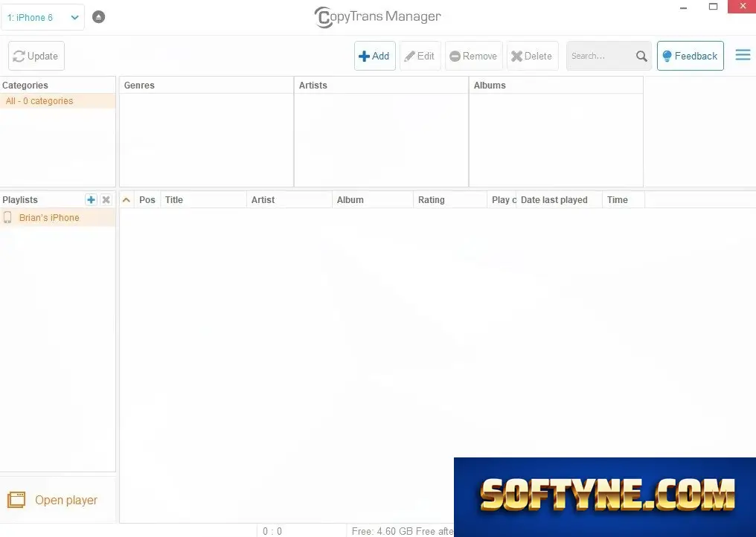This screenshot has height=537, width=756.
Task: Add tracks with the Add button
Action: coord(374,56)
